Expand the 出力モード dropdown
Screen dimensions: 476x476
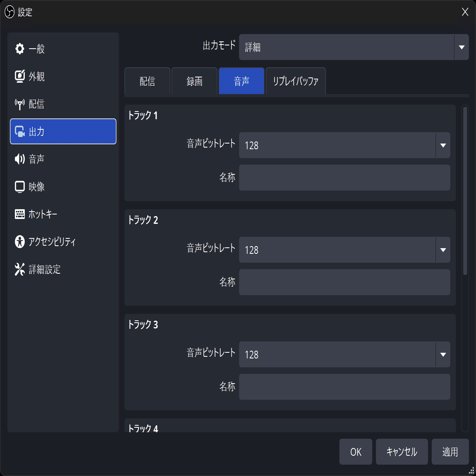(x=461, y=47)
